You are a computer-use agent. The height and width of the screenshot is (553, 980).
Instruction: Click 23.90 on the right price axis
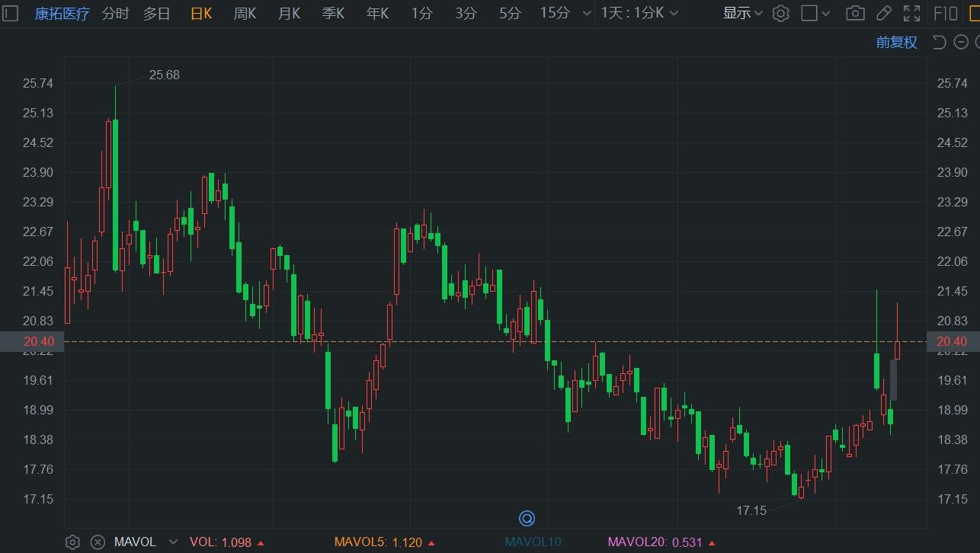tap(953, 172)
